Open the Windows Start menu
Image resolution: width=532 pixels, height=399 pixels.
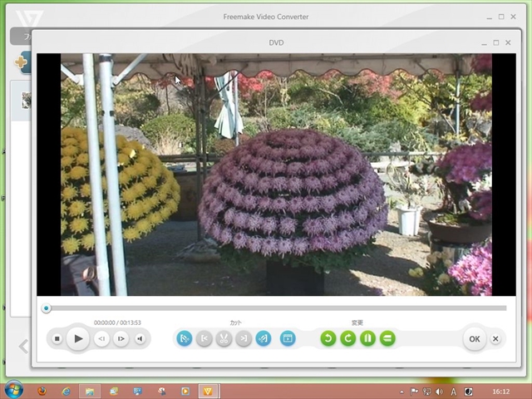click(x=14, y=389)
